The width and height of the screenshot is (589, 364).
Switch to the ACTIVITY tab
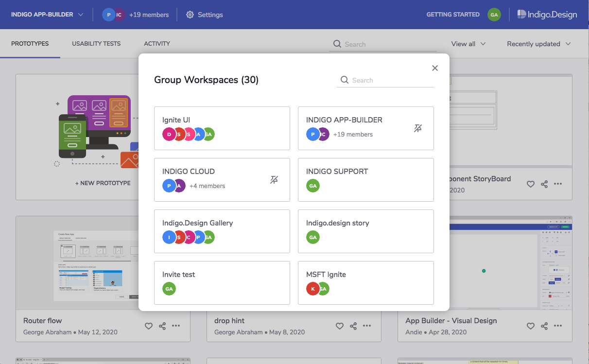click(x=157, y=44)
